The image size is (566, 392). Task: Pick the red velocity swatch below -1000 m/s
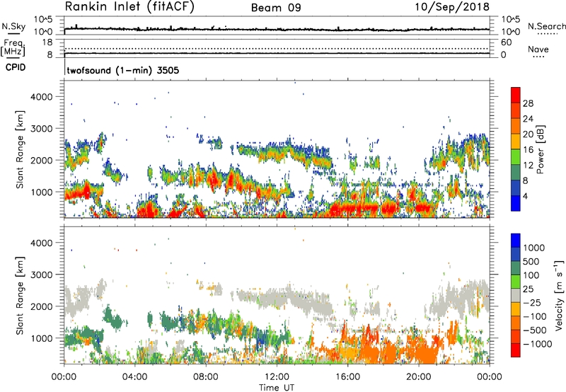coord(516,350)
